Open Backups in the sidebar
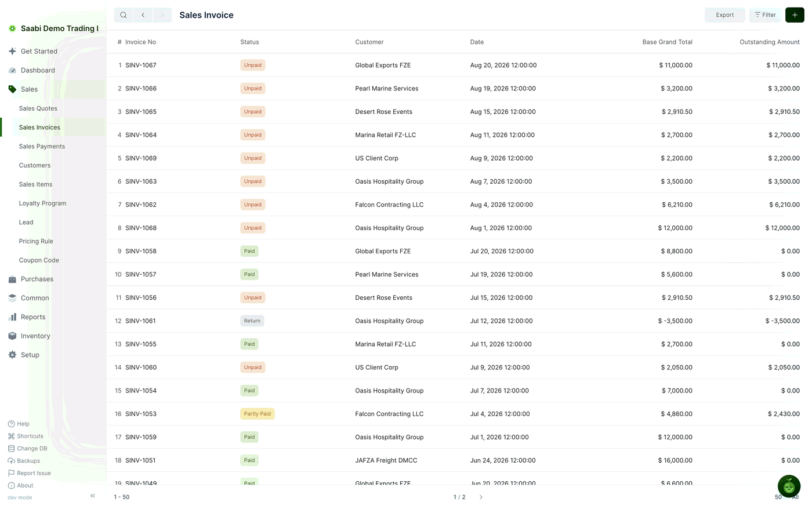Viewport: 812px width, 509px height. 24,461
